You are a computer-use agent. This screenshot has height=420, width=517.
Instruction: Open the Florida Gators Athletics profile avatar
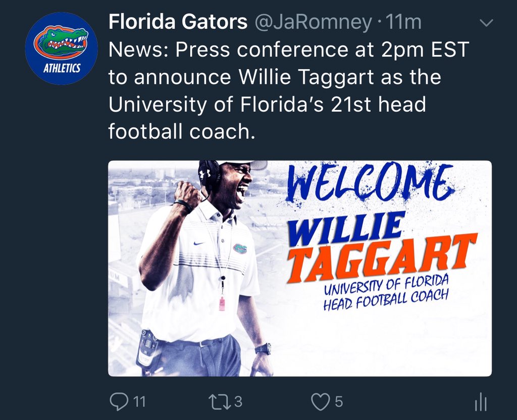click(x=61, y=49)
